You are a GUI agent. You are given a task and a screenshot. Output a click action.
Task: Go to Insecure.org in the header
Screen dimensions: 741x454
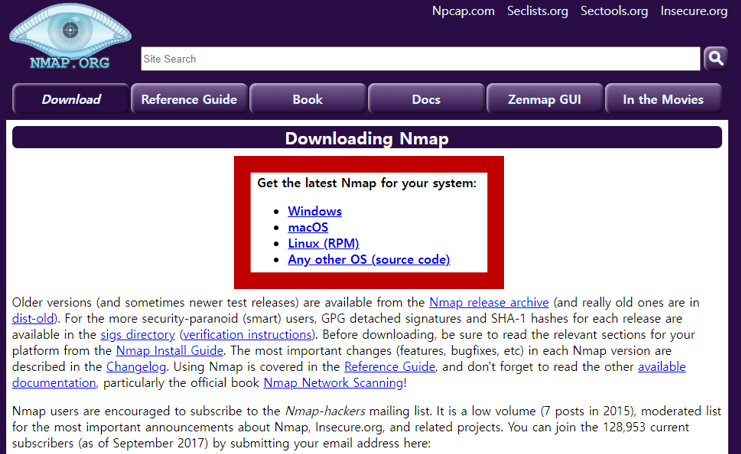(694, 11)
